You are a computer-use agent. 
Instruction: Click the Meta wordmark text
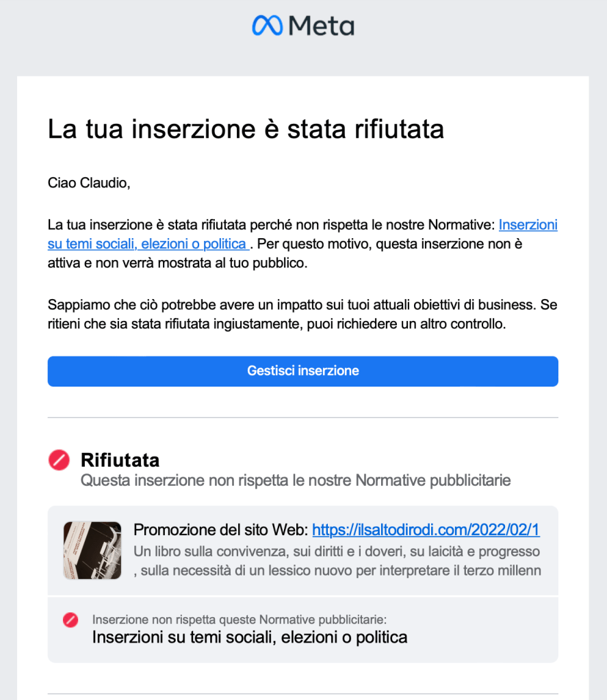pyautogui.click(x=322, y=26)
